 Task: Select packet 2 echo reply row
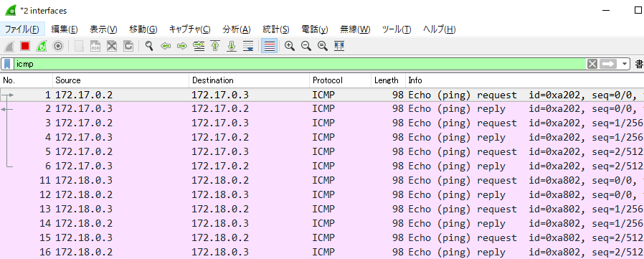(322, 109)
